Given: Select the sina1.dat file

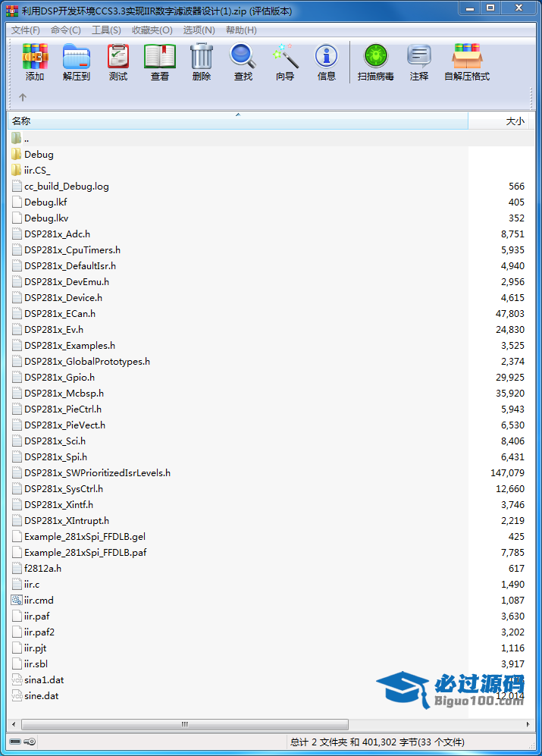Looking at the screenshot, I should (x=38, y=680).
